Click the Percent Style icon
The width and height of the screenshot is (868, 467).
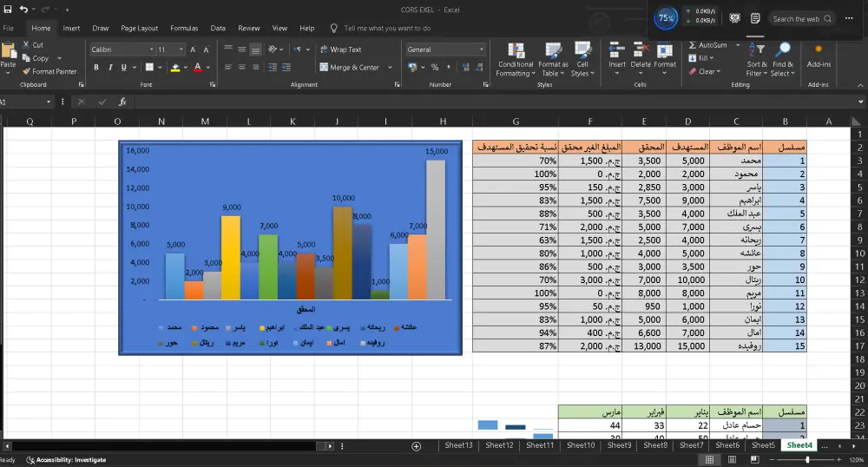pyautogui.click(x=435, y=68)
